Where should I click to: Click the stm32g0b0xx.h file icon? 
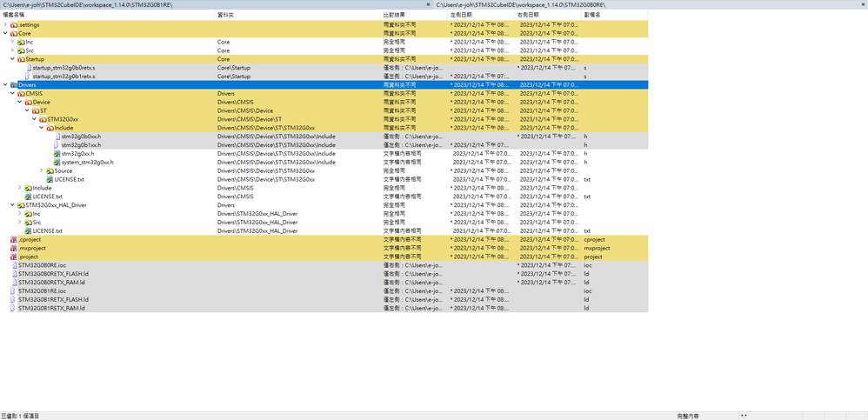57,137
